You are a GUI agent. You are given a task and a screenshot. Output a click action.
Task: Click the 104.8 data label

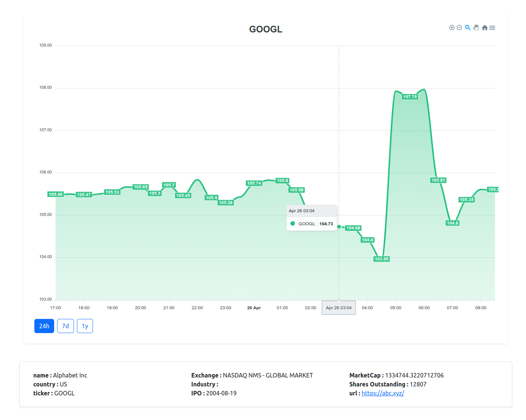pos(452,223)
